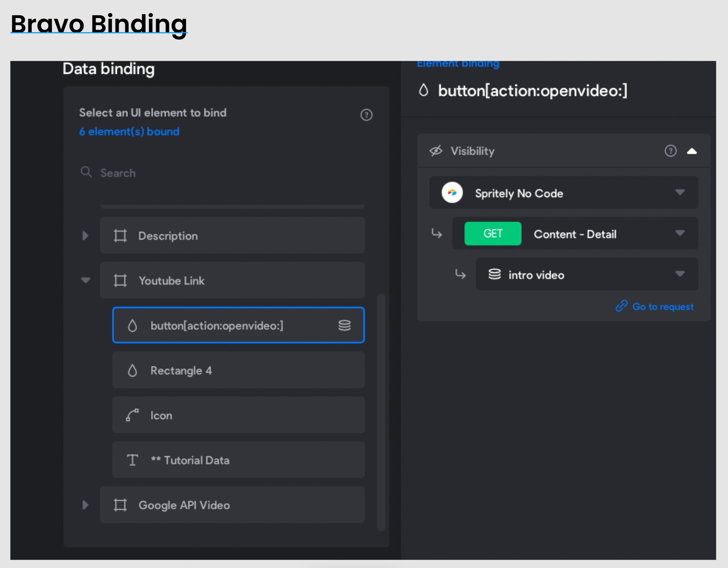Click the element list vertical scrollbar
Viewport: 728px width, 568px height.
pyautogui.click(x=381, y=412)
